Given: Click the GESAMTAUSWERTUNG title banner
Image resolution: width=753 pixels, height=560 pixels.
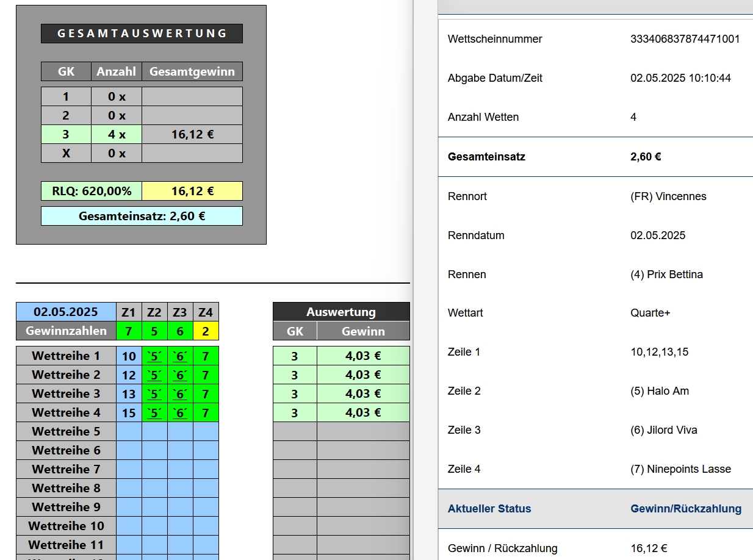Looking at the screenshot, I should coord(142,34).
